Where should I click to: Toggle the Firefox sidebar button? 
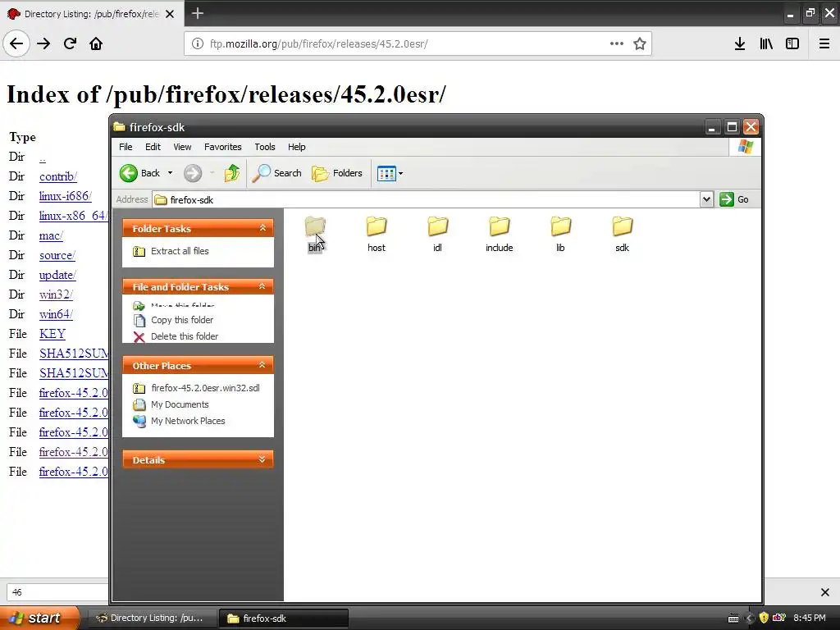point(792,43)
